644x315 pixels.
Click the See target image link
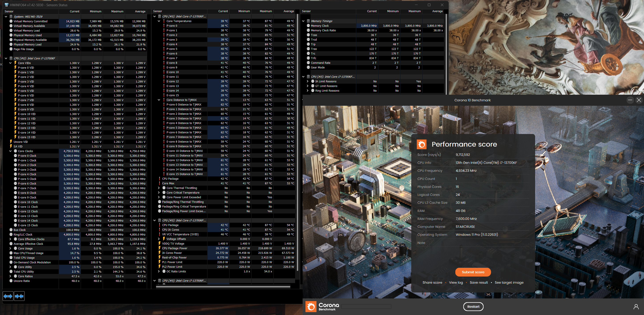tap(509, 283)
